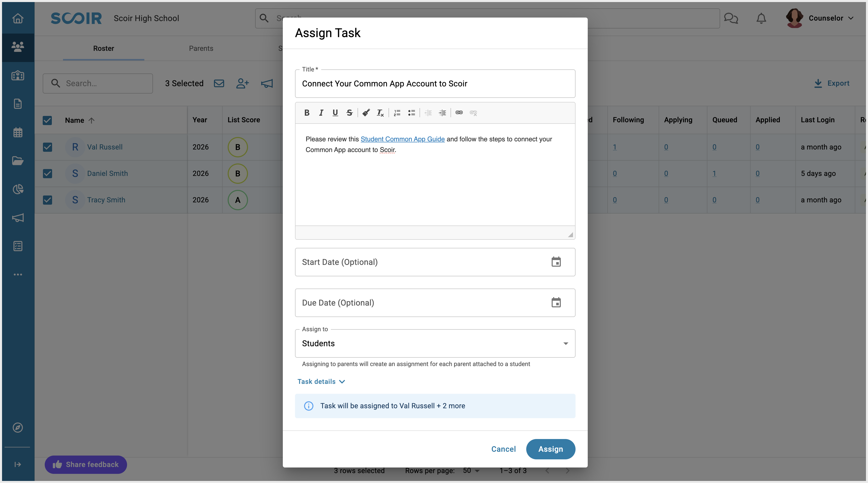The image size is (868, 483).
Task: Click the increase indent icon
Action: tap(442, 113)
